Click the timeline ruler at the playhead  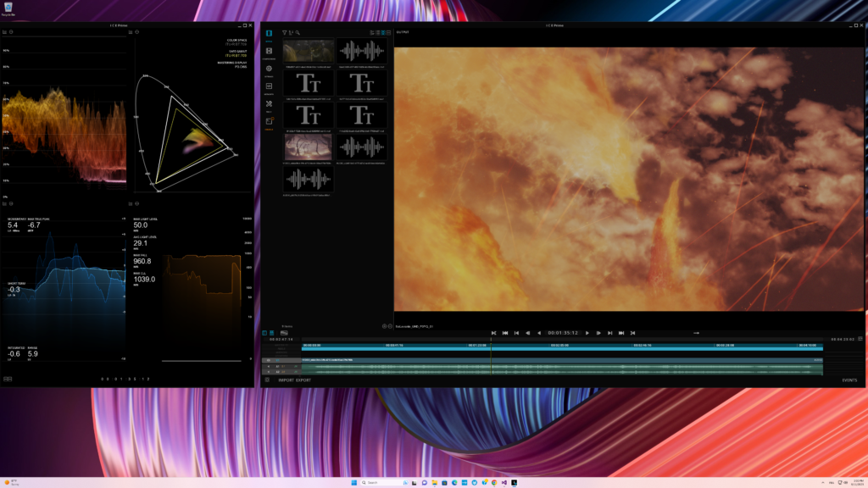491,345
